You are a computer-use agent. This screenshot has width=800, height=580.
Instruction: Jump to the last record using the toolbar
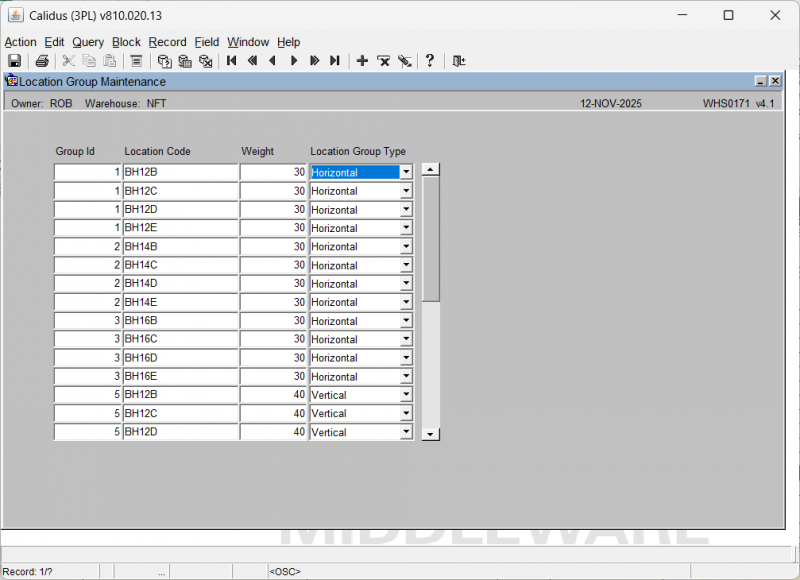pyautogui.click(x=335, y=61)
